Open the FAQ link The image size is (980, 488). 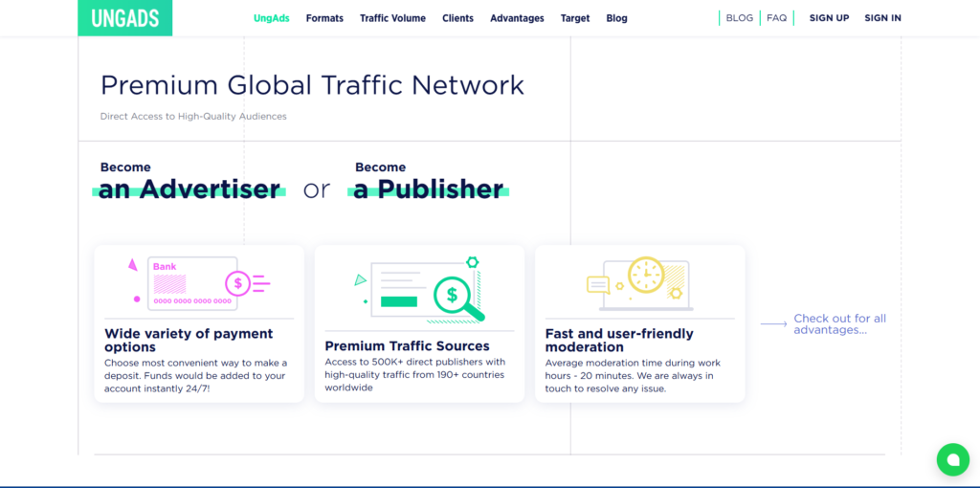[776, 18]
